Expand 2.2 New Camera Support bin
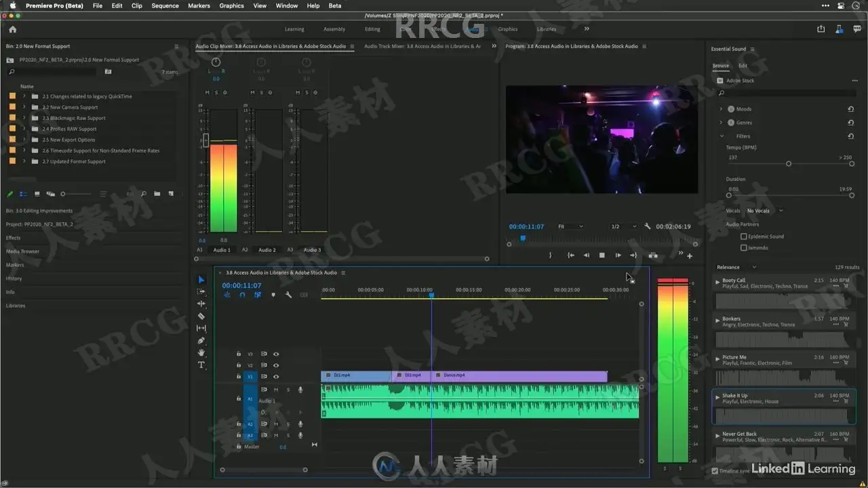This screenshot has height=488, width=868. tap(24, 107)
